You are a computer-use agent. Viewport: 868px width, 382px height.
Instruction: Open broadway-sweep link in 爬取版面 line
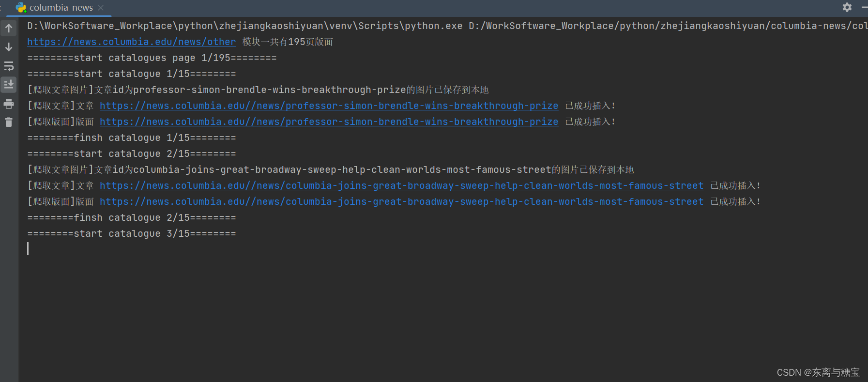pyautogui.click(x=401, y=202)
